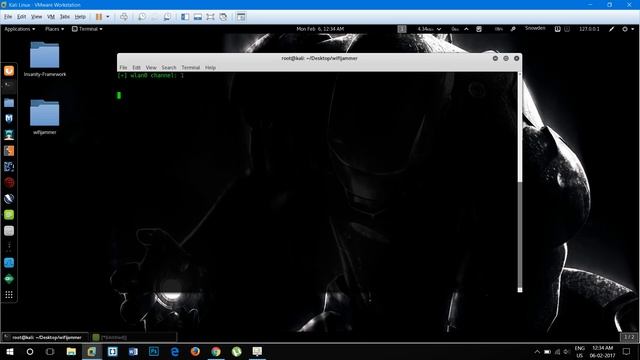Show hidden system tray icons

click(x=537, y=351)
